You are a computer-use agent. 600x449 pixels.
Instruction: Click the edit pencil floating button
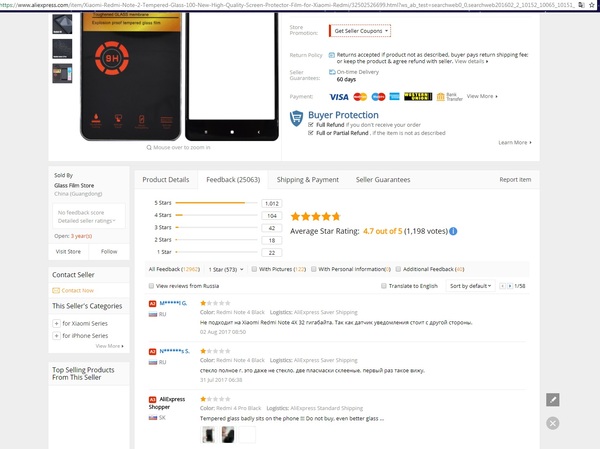pos(553,400)
